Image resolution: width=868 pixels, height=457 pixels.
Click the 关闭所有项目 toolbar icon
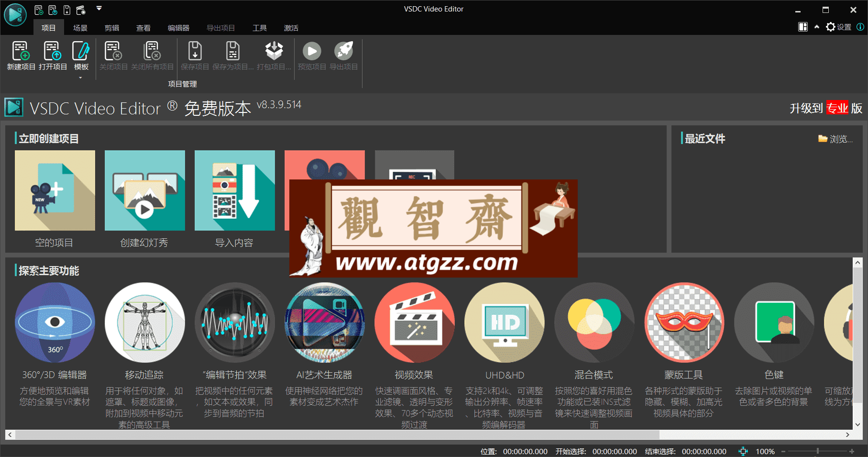[152, 51]
